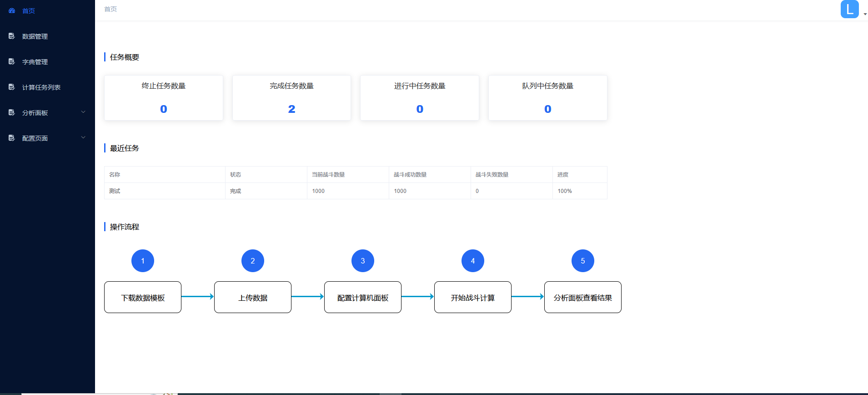The image size is (868, 395).
Task: Click the 队列中任务数量 card
Action: pyautogui.click(x=548, y=98)
